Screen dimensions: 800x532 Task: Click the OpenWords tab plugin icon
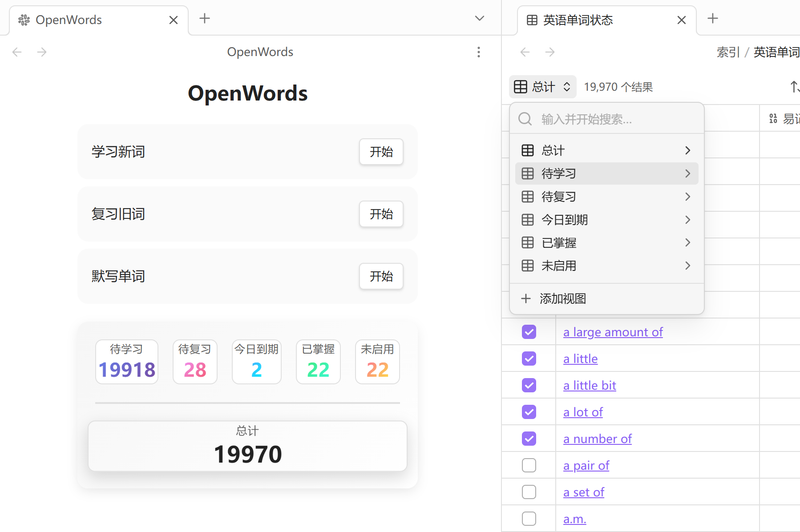pyautogui.click(x=24, y=20)
